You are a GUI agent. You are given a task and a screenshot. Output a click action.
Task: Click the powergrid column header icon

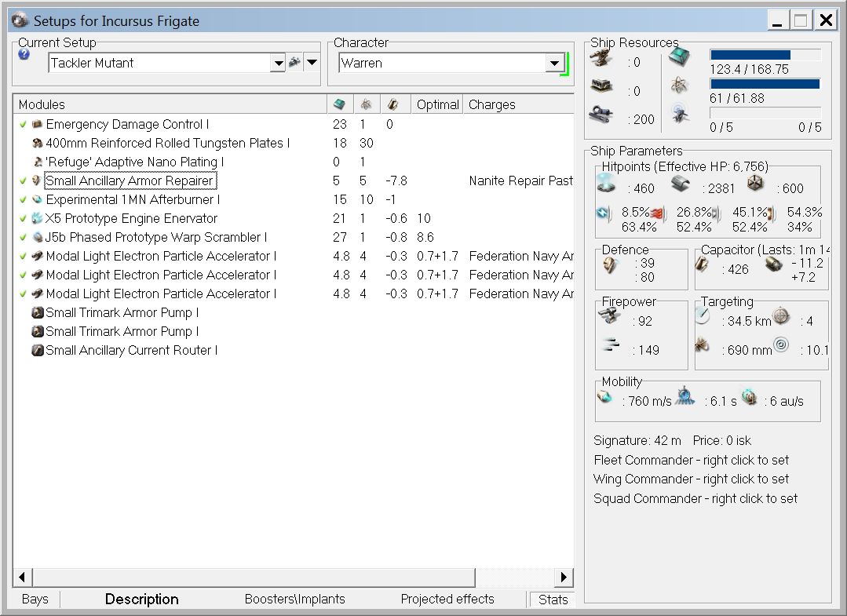(x=366, y=104)
